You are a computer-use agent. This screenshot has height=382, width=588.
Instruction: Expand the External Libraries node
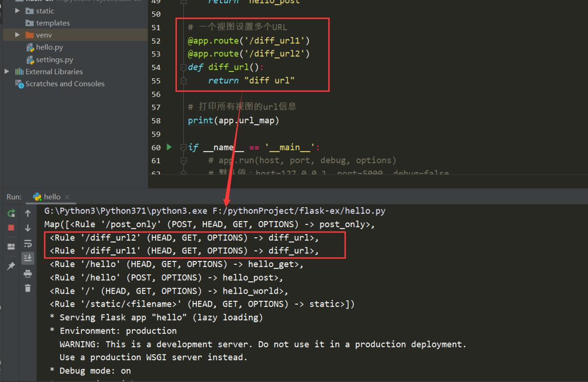[7, 71]
